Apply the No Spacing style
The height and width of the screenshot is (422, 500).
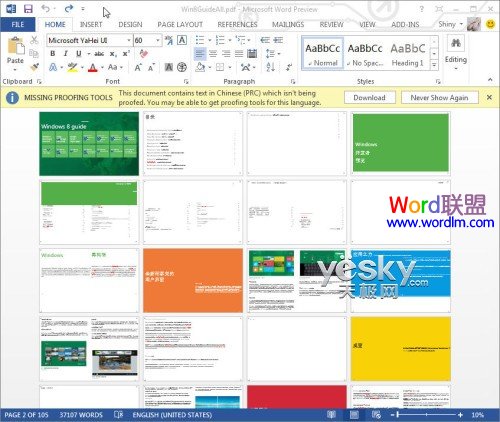[x=365, y=54]
